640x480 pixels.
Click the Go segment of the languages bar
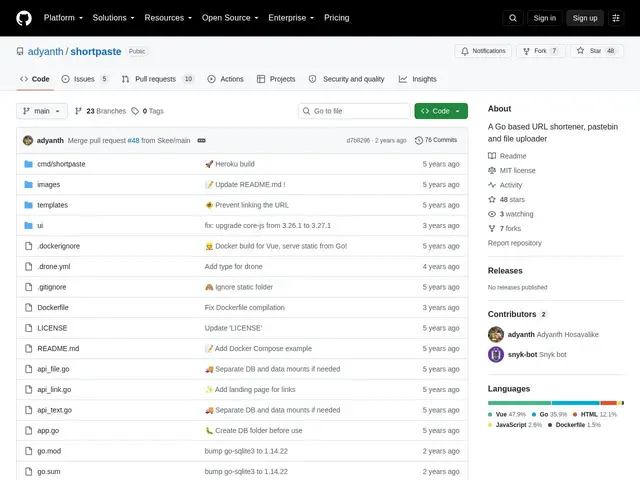tap(576, 403)
